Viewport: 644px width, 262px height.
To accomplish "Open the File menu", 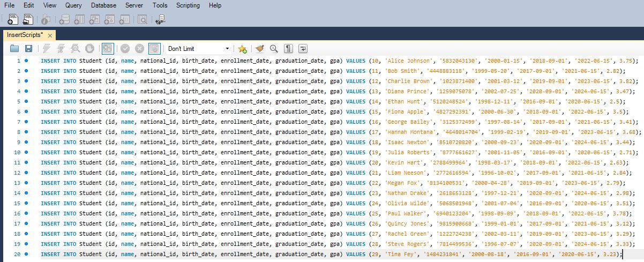I will (x=9, y=5).
